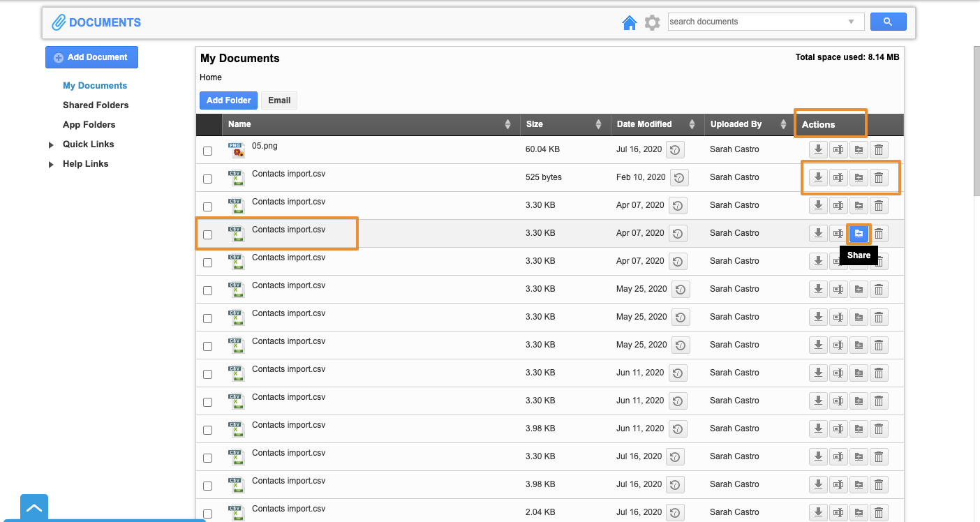This screenshot has width=980, height=522.
Task: Open Shared Folders in sidebar
Action: pyautogui.click(x=96, y=105)
